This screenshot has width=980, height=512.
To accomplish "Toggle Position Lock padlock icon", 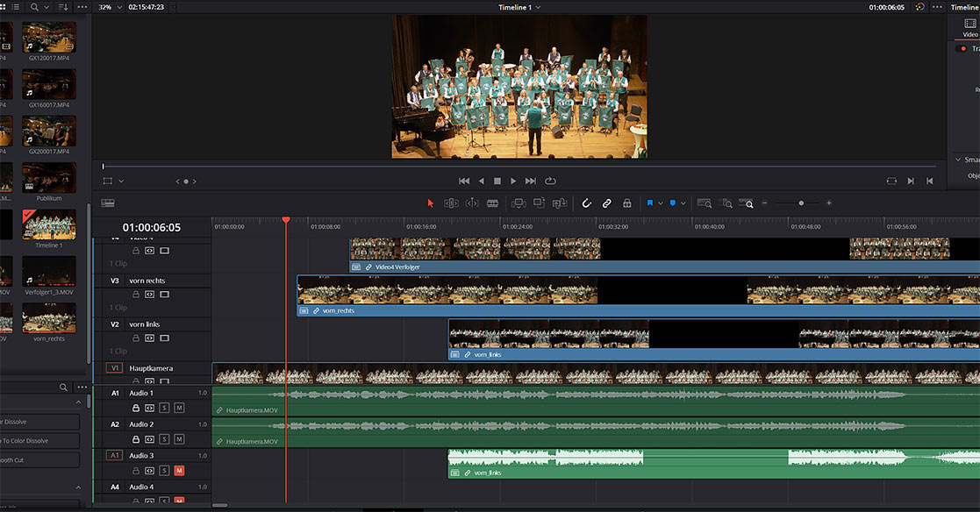I will (627, 203).
